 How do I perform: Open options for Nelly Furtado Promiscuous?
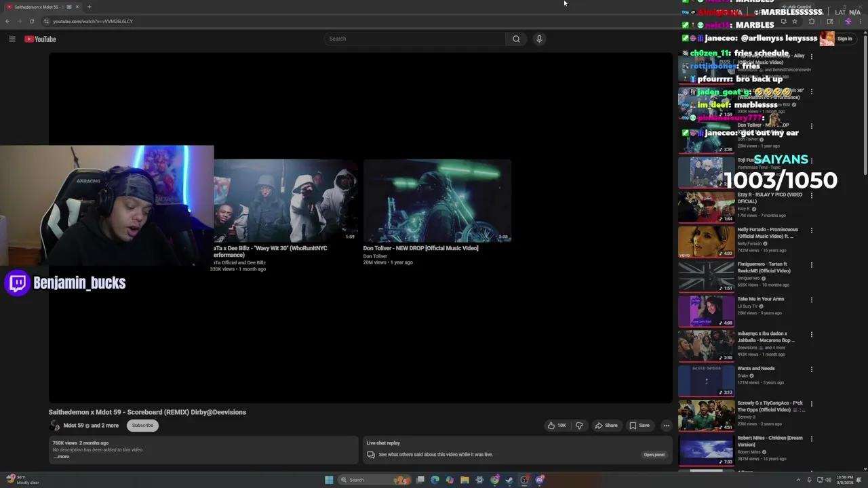(x=811, y=230)
